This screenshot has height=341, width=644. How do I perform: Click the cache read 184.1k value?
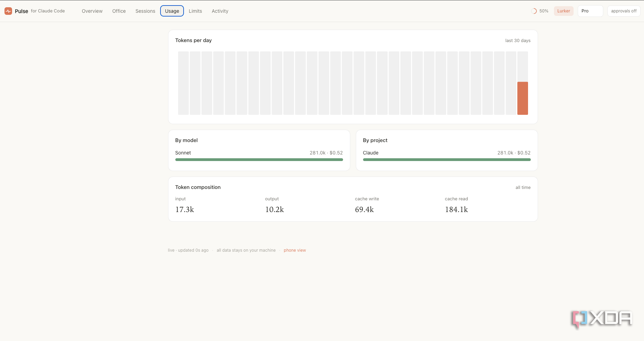click(456, 210)
